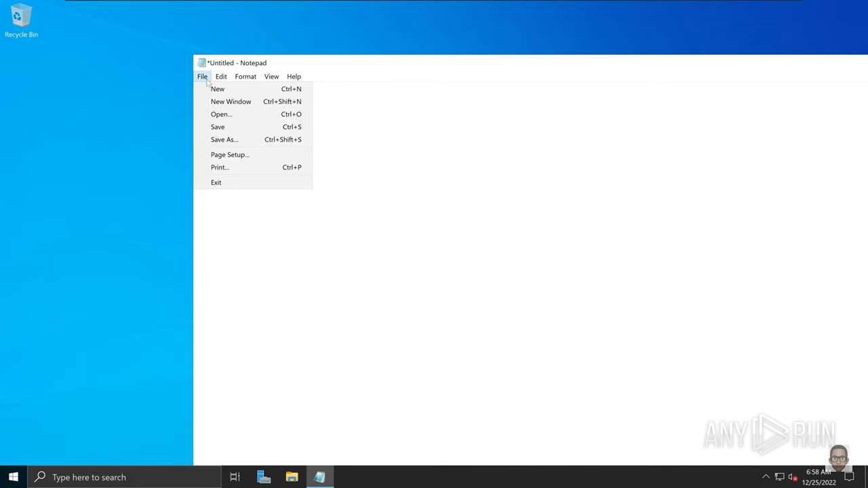Click the search magnifier icon on taskbar
868x488 pixels.
[40, 477]
